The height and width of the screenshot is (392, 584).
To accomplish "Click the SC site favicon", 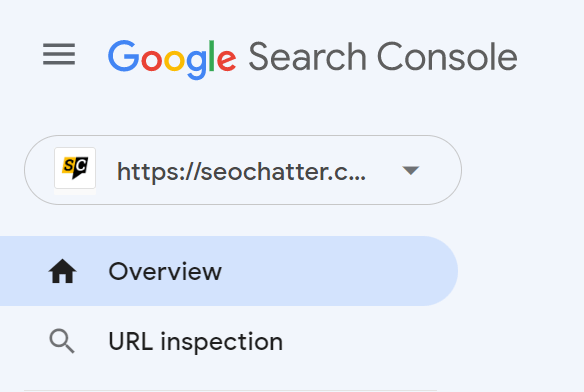I will click(75, 168).
